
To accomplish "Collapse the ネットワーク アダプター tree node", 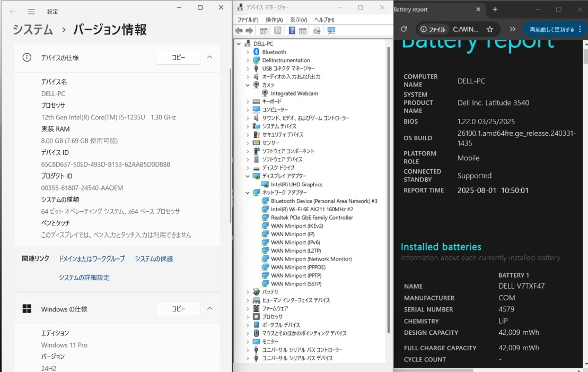I will pos(248,193).
